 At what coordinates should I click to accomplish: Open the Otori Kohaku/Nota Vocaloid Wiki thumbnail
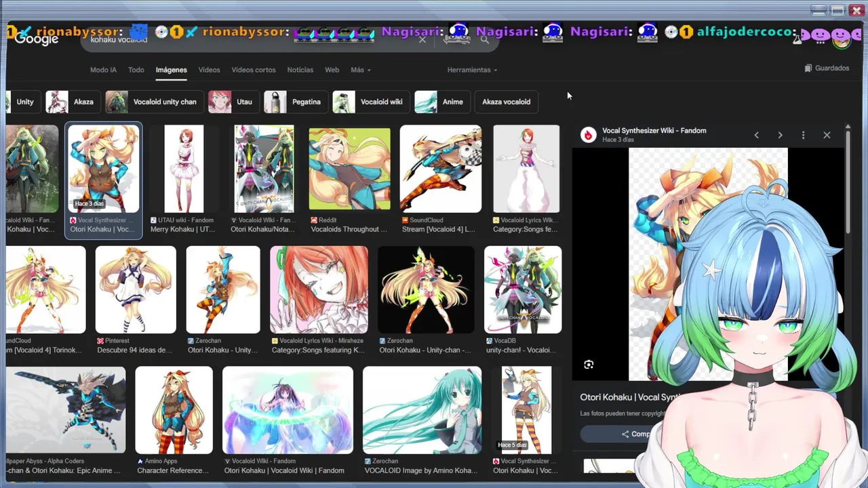pyautogui.click(x=264, y=169)
